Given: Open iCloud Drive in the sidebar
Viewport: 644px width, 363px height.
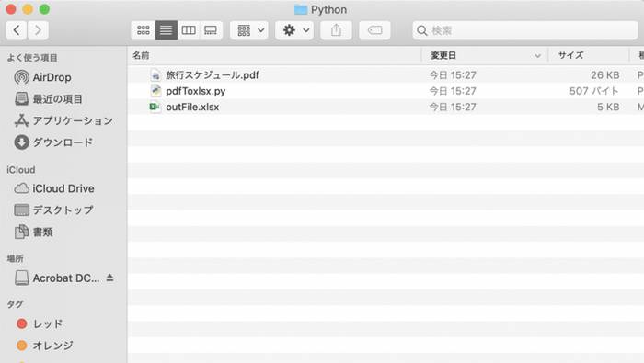Looking at the screenshot, I should pyautogui.click(x=63, y=188).
